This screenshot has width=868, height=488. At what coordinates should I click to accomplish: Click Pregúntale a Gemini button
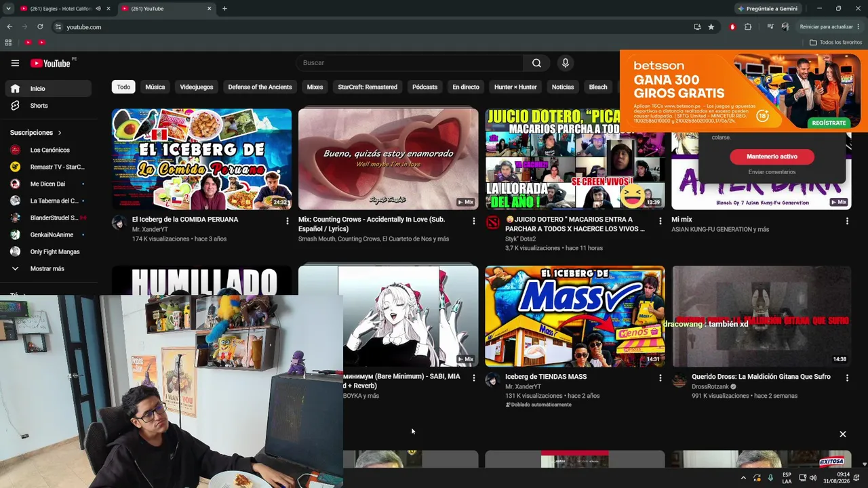[767, 9]
